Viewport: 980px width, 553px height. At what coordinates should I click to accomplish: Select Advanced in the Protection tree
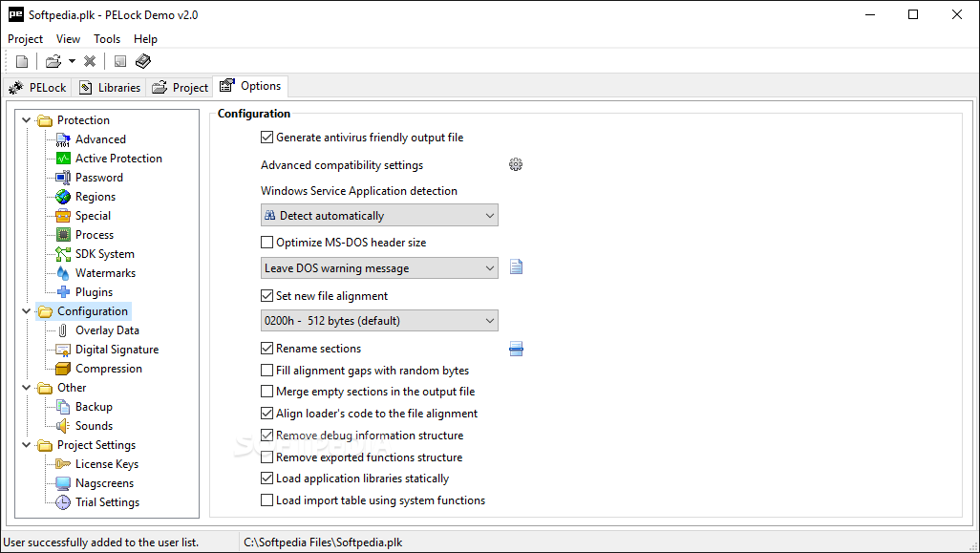100,139
